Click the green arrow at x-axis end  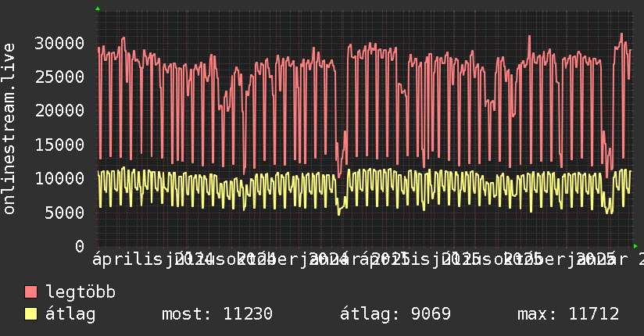click(x=635, y=246)
